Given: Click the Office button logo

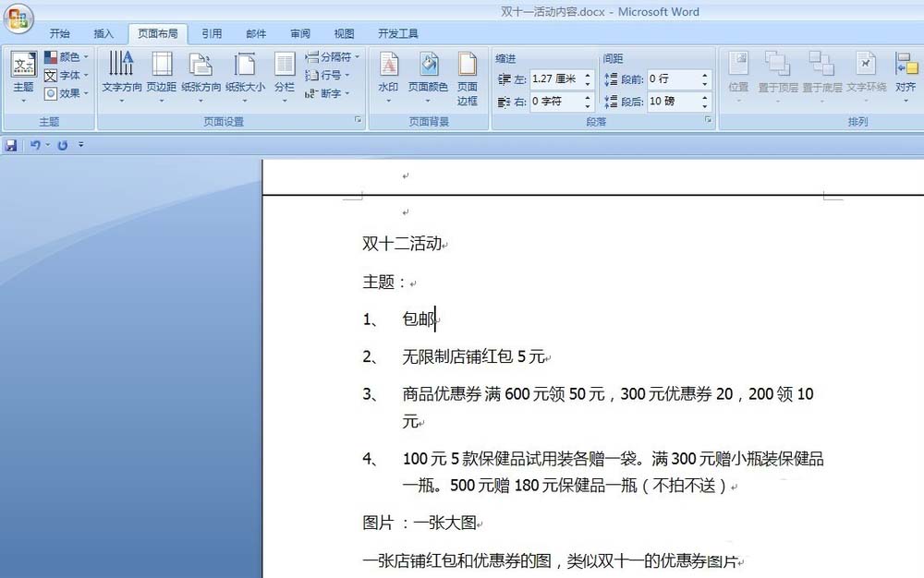Looking at the screenshot, I should tap(19, 18).
